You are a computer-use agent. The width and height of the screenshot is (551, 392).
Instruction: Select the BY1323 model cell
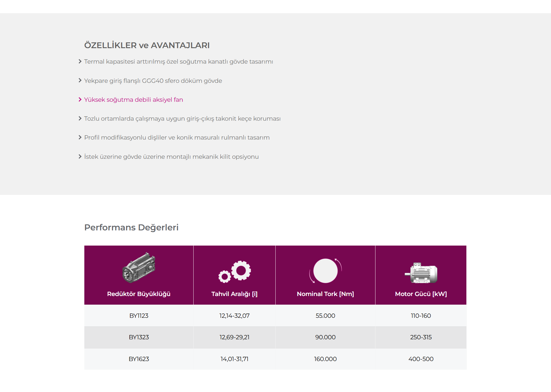coord(139,337)
